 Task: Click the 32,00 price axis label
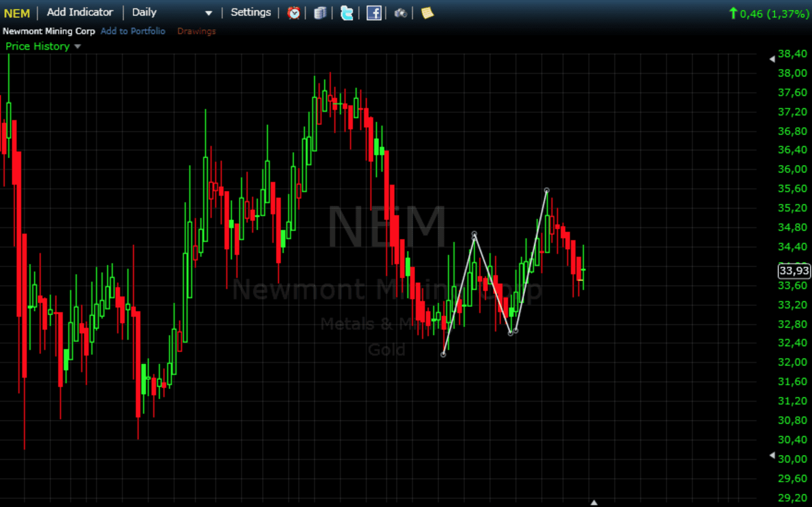[x=793, y=362]
